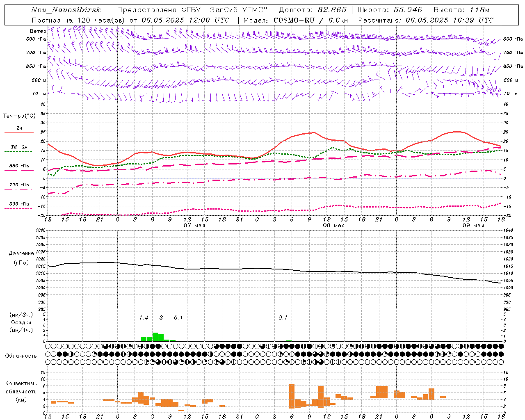Click the Прогноз на 120 часа(ов) text
525x420 pixels.
coord(79,20)
